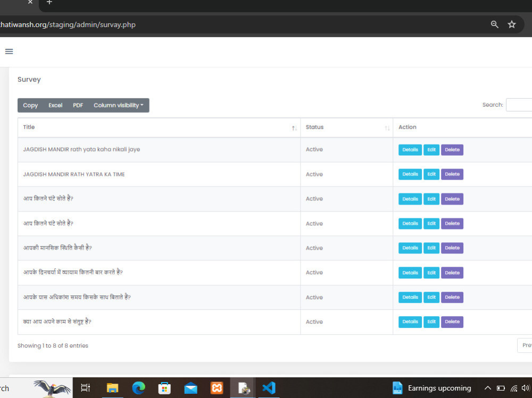Open Details for 'RATH YATRA KA TIME'
The height and width of the screenshot is (398, 532).
click(410, 174)
